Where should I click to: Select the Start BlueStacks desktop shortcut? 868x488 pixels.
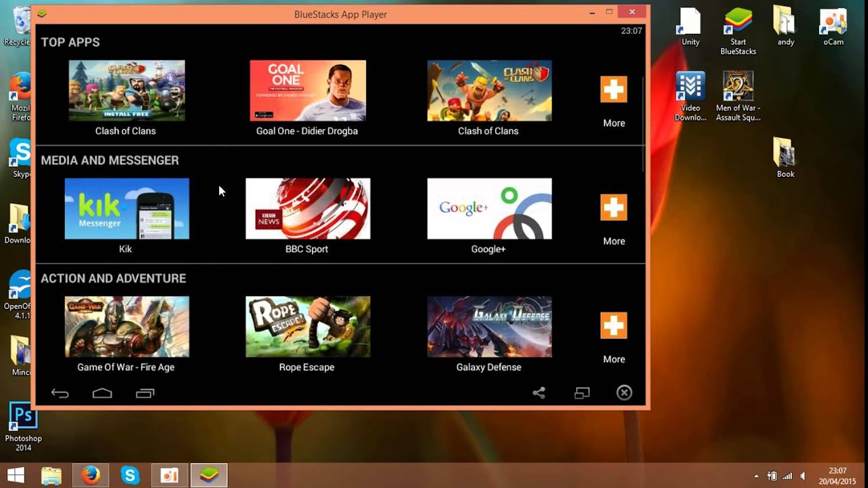pyautogui.click(x=738, y=31)
